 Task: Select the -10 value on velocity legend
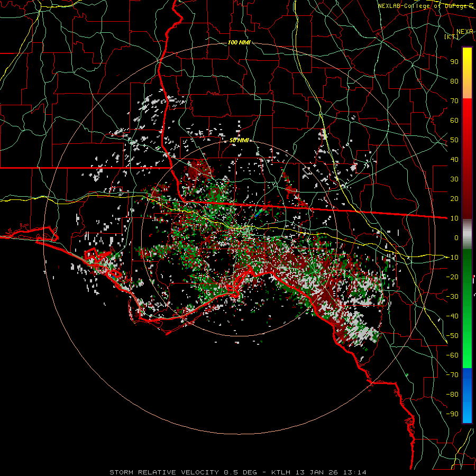(452, 258)
